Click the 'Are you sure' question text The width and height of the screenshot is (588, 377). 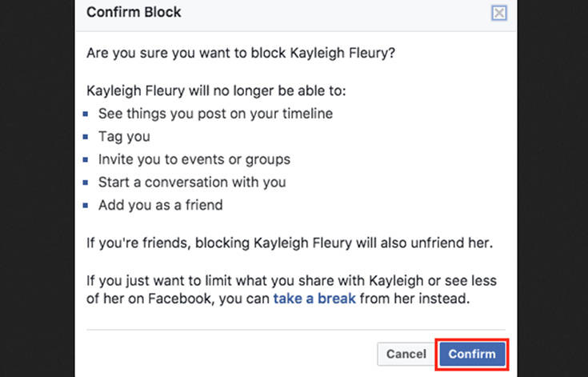241,53
